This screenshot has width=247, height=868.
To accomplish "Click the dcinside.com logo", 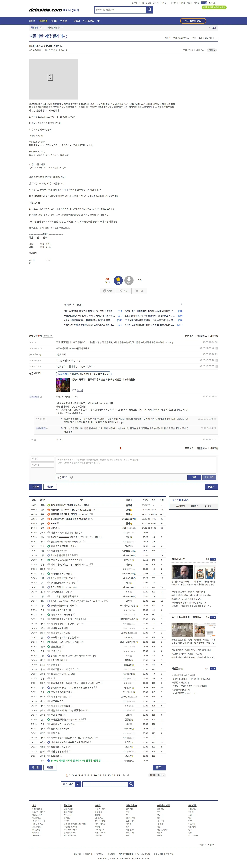I will (x=45, y=10).
